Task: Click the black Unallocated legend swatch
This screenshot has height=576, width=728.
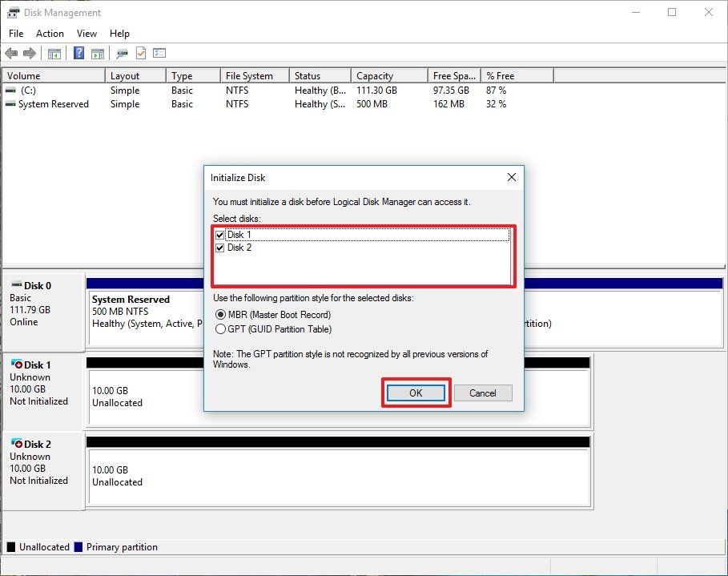Action: coord(10,547)
